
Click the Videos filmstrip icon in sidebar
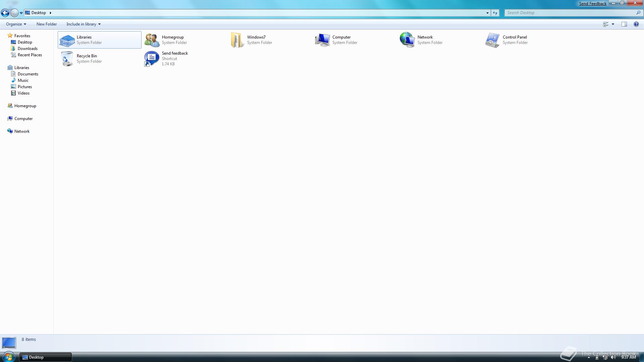(13, 93)
